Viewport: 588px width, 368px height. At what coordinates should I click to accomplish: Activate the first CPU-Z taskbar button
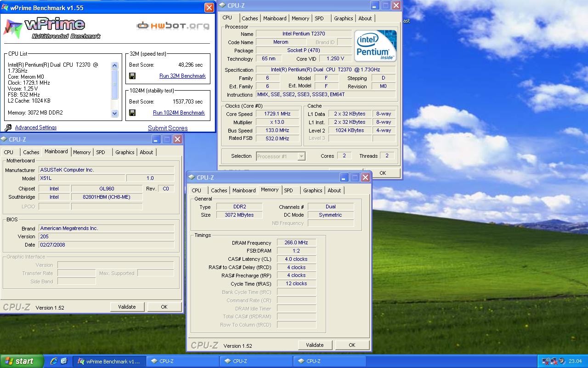click(x=183, y=361)
